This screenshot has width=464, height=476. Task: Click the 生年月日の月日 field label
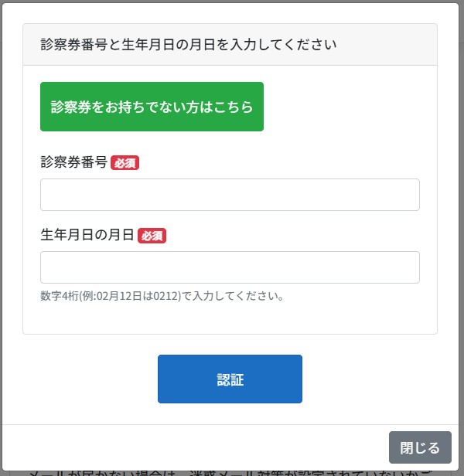(x=88, y=236)
